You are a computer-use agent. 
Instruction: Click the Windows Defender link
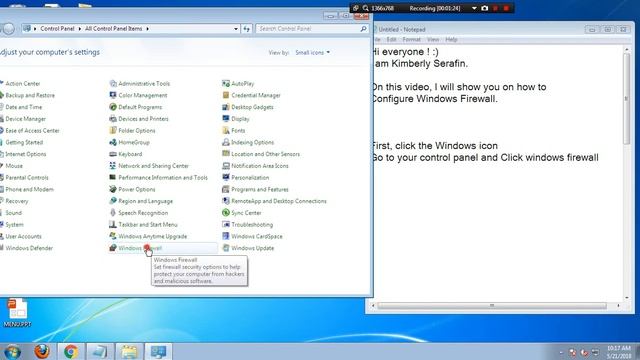(29, 248)
